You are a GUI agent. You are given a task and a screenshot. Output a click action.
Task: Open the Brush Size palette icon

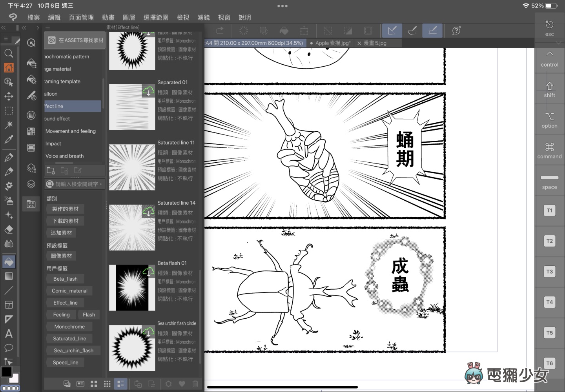31,95
